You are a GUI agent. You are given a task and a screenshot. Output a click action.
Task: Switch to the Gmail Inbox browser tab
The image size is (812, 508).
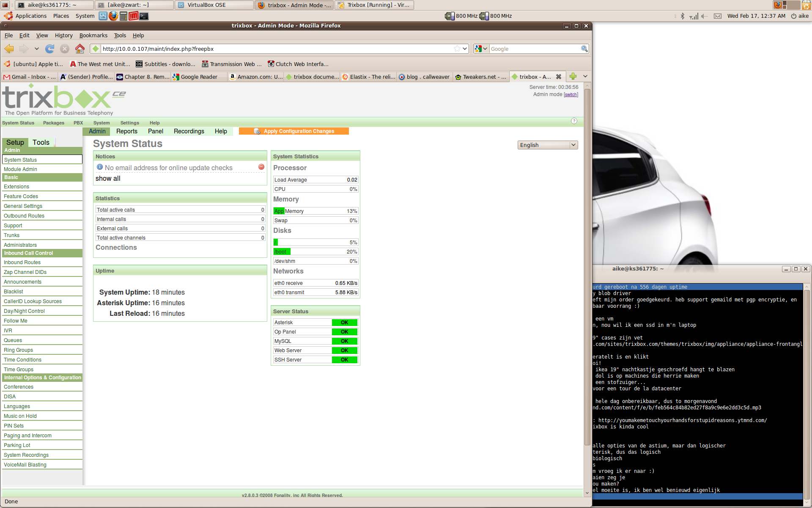[x=30, y=77]
